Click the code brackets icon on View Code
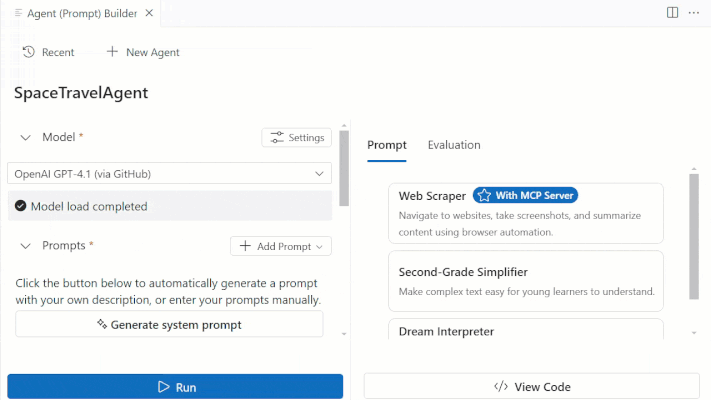The image size is (711, 400). pyautogui.click(x=501, y=386)
